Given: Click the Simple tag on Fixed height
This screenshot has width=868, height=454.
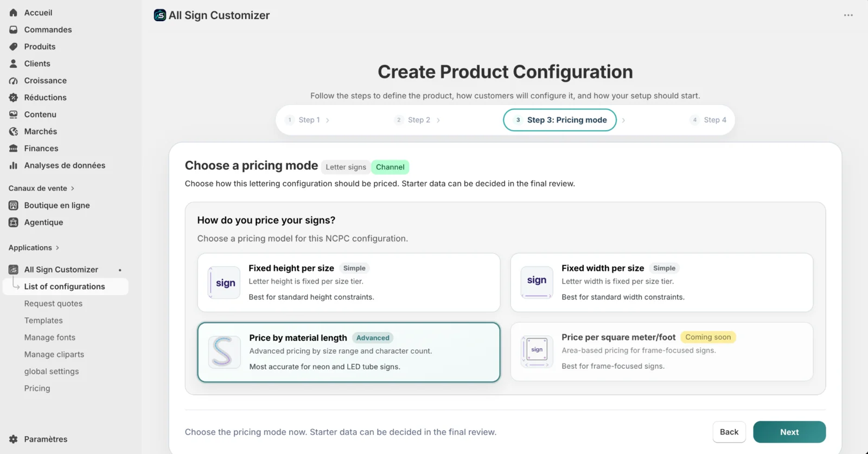Looking at the screenshot, I should (354, 268).
